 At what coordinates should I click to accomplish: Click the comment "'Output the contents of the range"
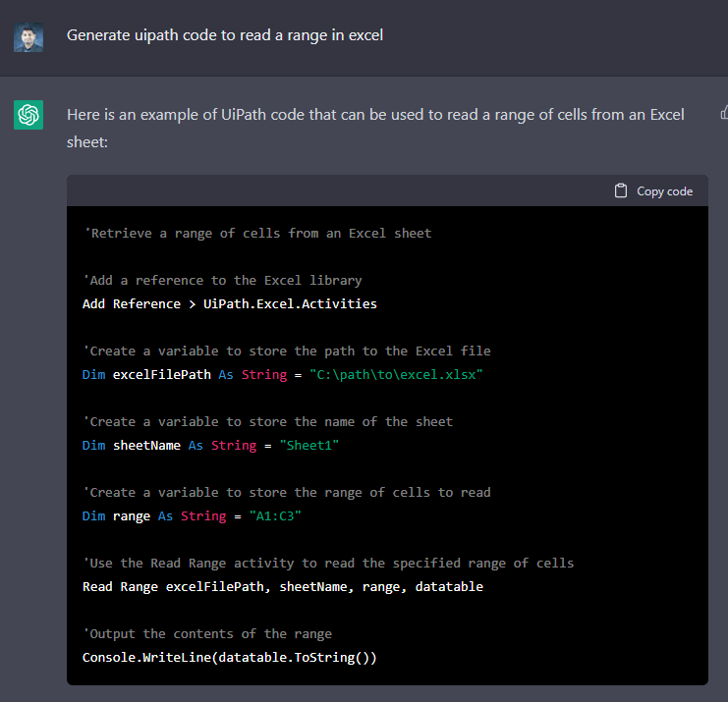click(207, 634)
